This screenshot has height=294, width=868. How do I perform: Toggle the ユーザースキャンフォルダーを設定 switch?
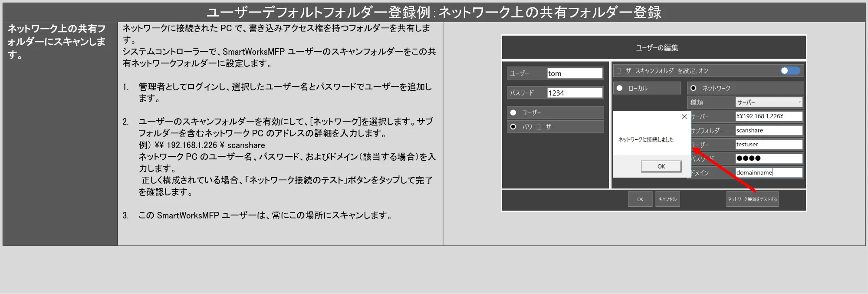(x=790, y=71)
